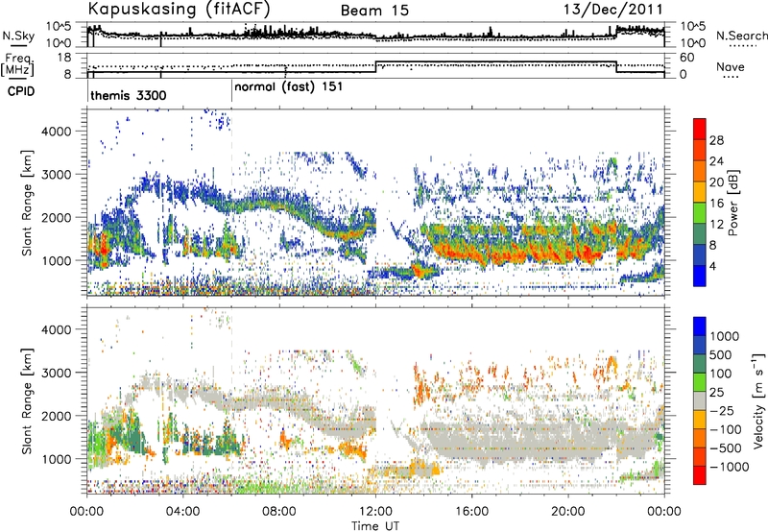Pick the blue top segment of the Velocity colorbar
Image resolution: width=768 pixels, height=532 pixels.
point(700,326)
